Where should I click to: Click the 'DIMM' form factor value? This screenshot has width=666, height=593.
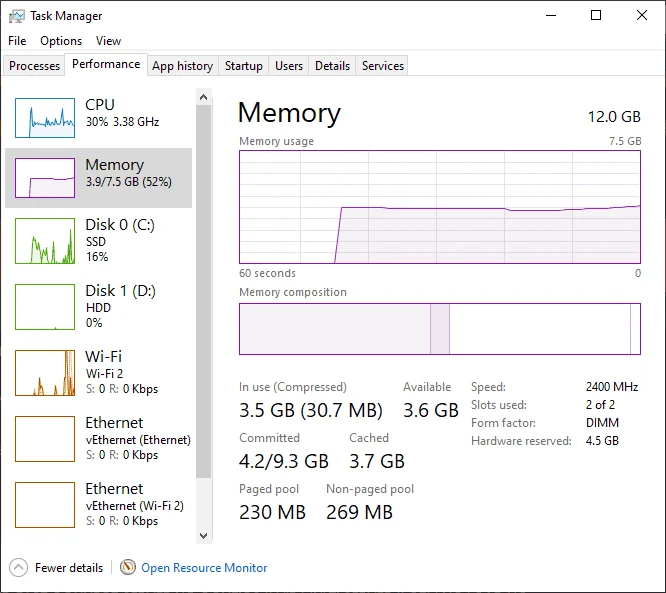coord(602,423)
